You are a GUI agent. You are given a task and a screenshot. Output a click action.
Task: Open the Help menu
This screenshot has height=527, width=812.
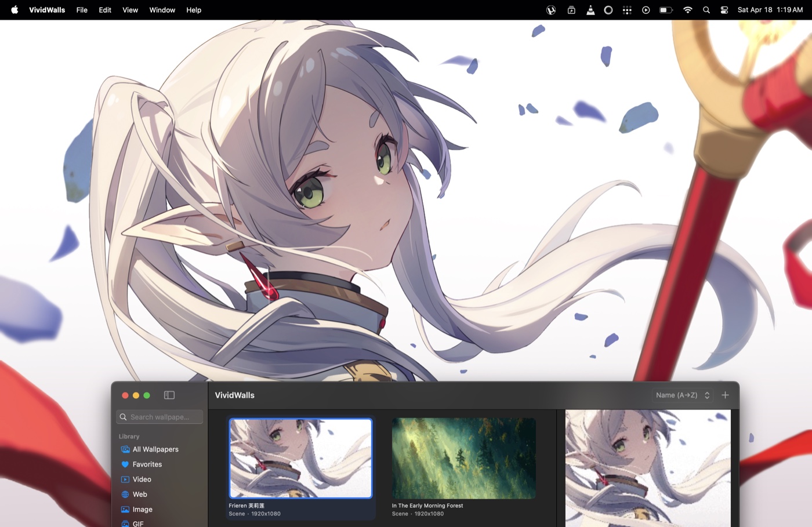pyautogui.click(x=194, y=10)
